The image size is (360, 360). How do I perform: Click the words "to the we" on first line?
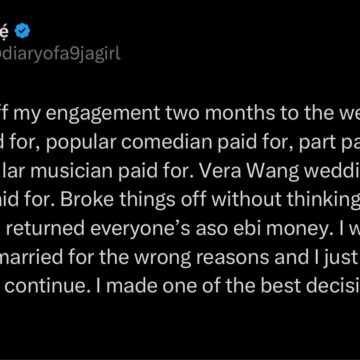pos(321,114)
